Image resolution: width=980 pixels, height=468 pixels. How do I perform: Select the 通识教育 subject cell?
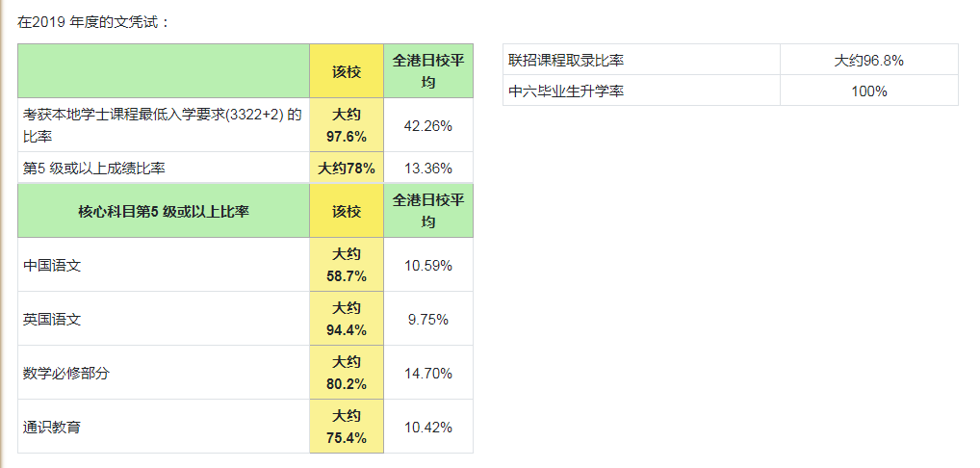pos(52,427)
